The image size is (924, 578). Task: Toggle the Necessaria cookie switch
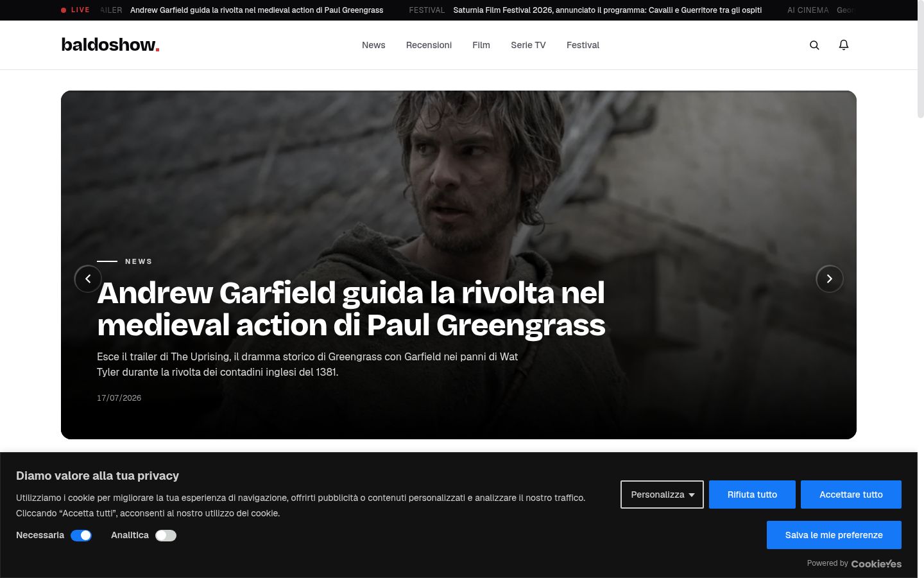coord(81,536)
